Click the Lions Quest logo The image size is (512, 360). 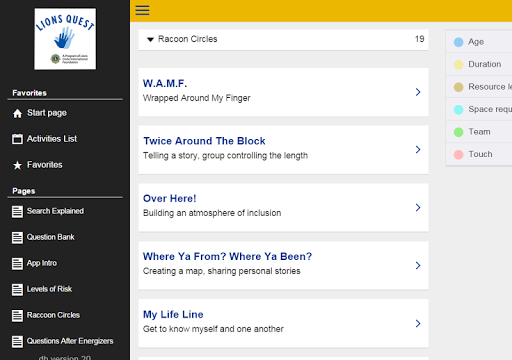tap(65, 39)
